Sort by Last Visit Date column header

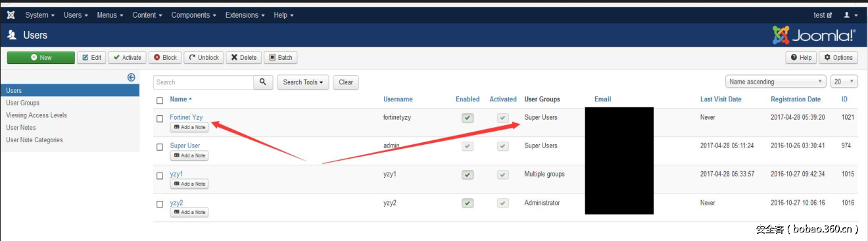[721, 99]
